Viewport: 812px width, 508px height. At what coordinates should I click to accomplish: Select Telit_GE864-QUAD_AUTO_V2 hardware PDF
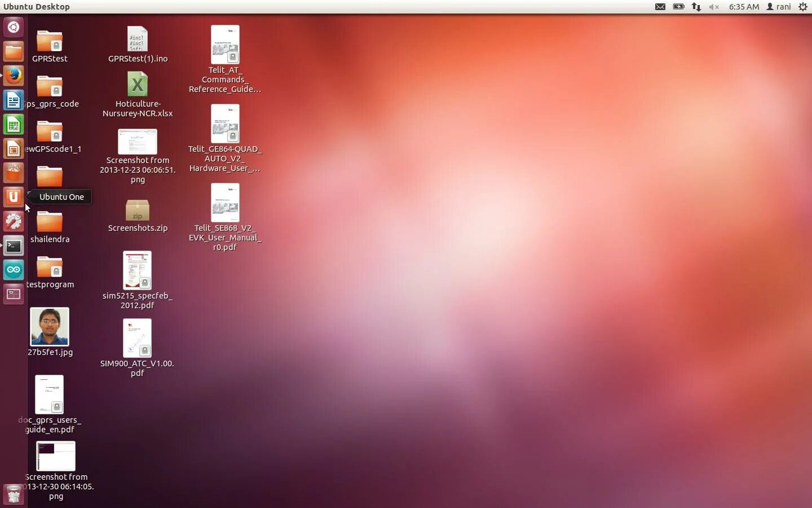pos(225,138)
